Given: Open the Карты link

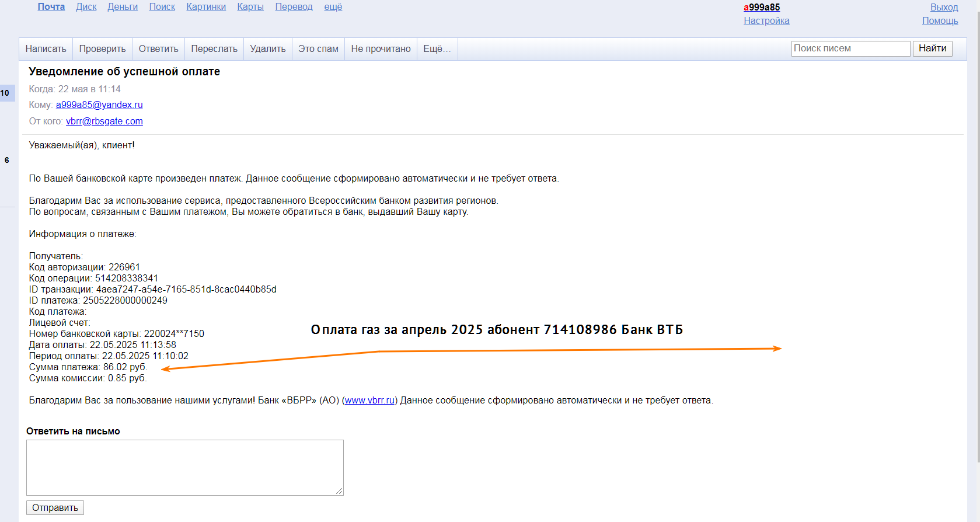Looking at the screenshot, I should coord(250,7).
